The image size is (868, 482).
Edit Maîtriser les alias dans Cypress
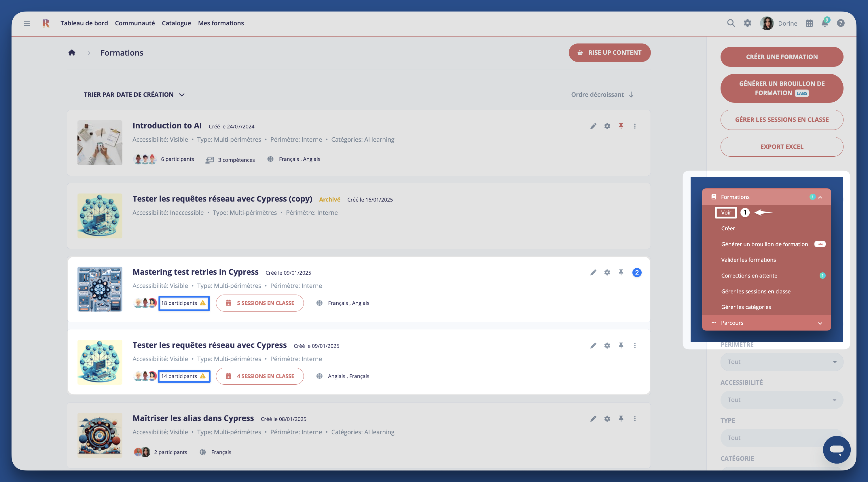pyautogui.click(x=593, y=419)
